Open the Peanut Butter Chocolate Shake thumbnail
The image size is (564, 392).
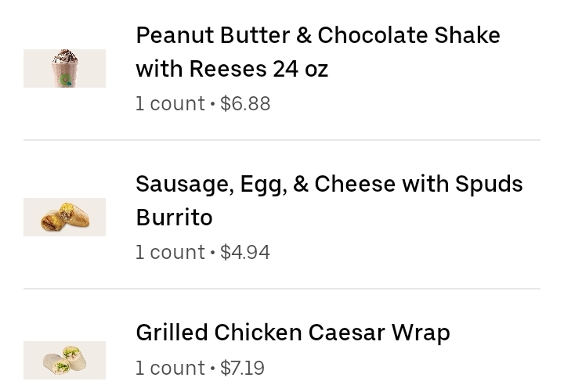(x=65, y=68)
